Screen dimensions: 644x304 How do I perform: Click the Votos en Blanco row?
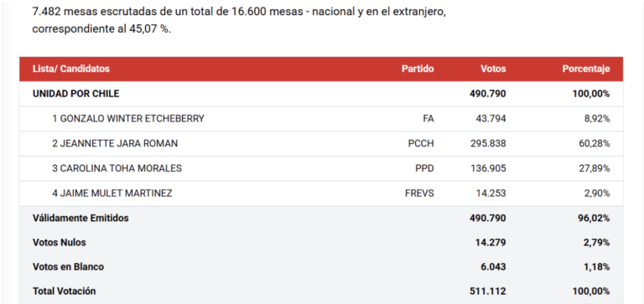pyautogui.click(x=321, y=267)
